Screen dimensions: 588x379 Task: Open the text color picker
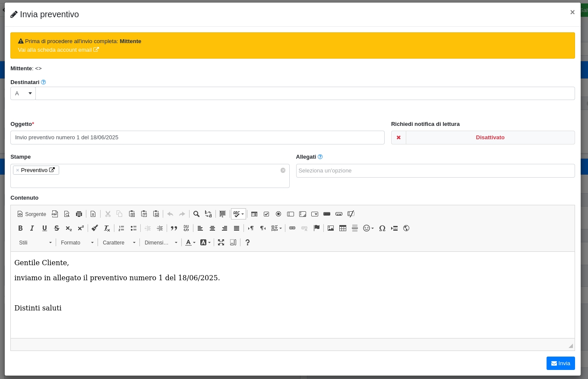click(190, 242)
